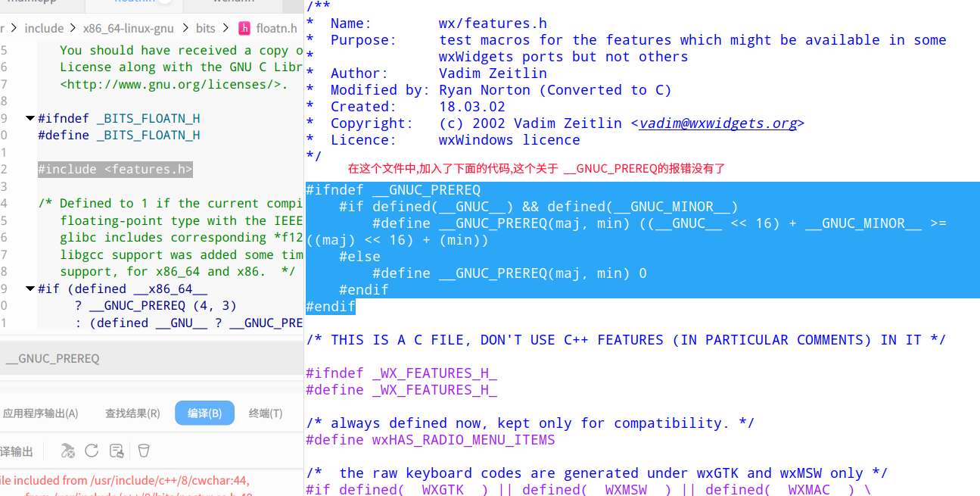Open the 终端(T) terminal tab

(x=266, y=413)
